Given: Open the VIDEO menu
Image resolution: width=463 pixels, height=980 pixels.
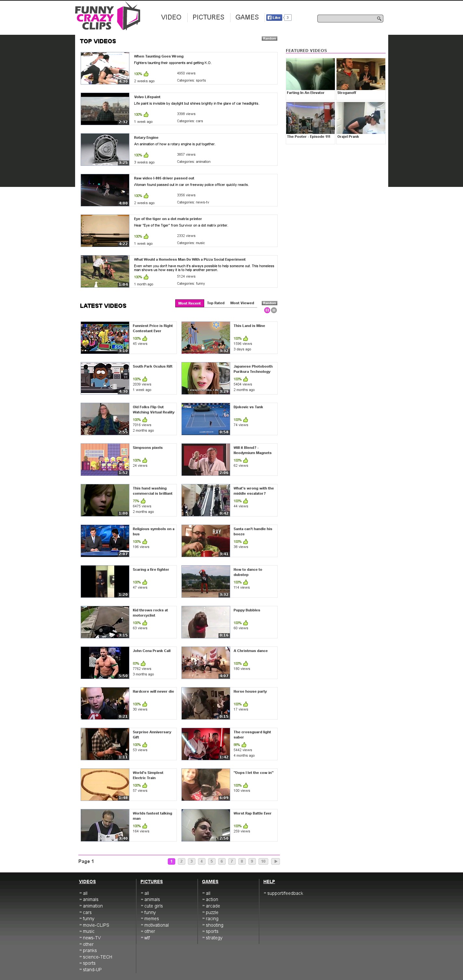Looking at the screenshot, I should (171, 17).
